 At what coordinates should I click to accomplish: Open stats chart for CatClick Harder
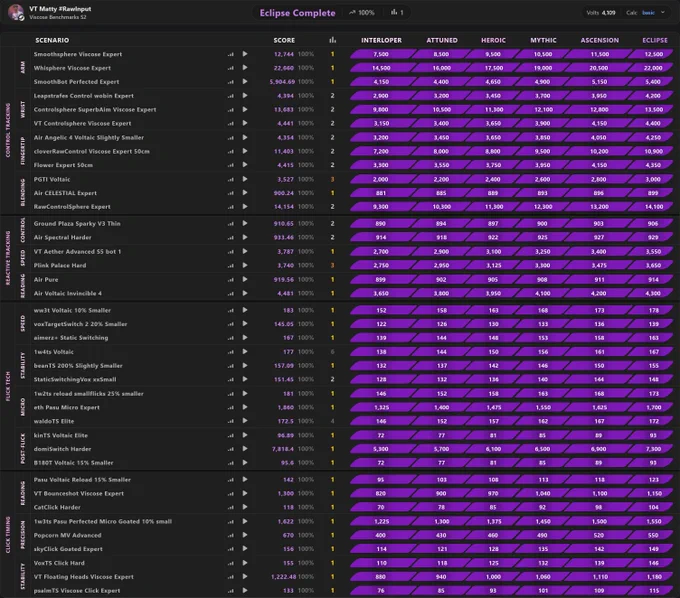230,507
